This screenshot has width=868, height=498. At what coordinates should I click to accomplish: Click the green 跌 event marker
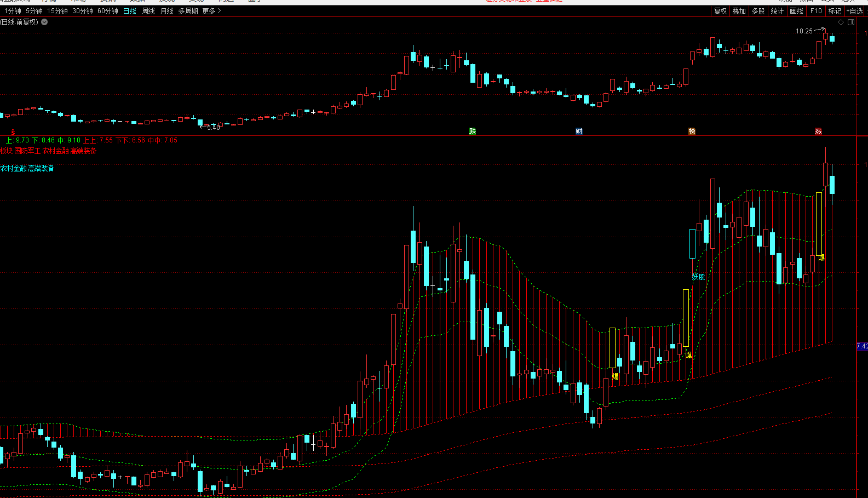(473, 131)
